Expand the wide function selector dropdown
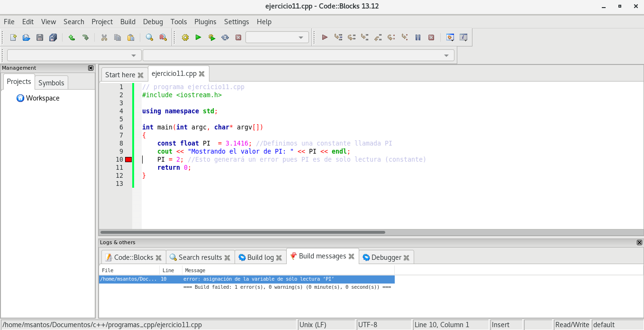This screenshot has height=330, width=644. click(x=299, y=55)
